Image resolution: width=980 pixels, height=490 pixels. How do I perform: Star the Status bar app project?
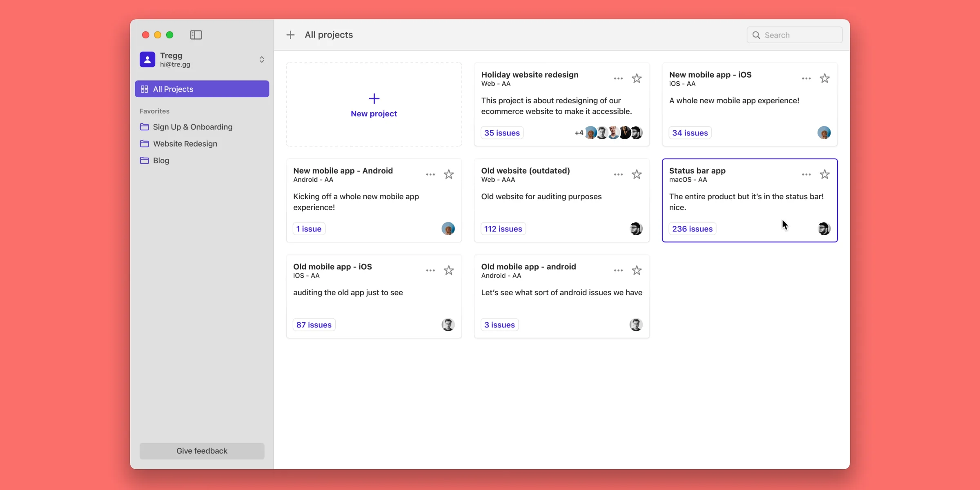(x=824, y=174)
